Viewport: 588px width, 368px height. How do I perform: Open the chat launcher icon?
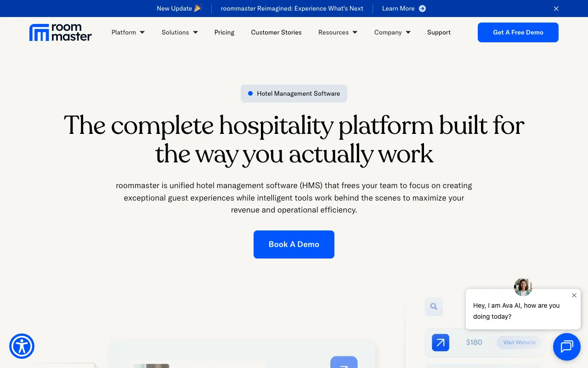[567, 346]
